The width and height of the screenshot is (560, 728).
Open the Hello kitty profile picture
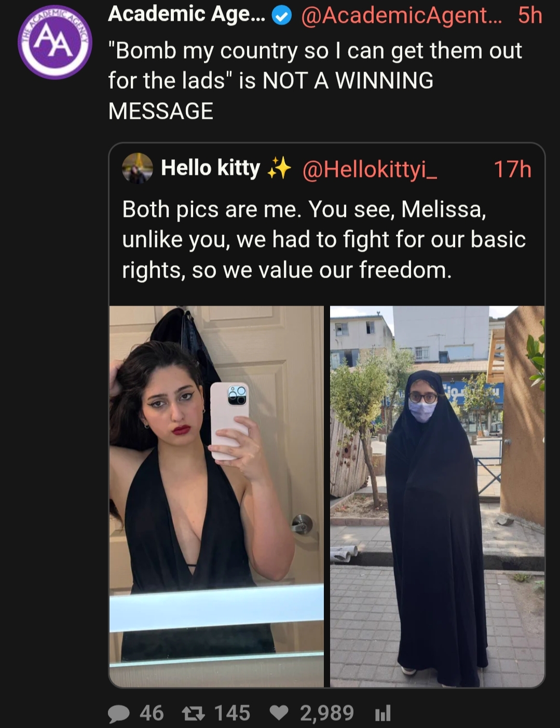click(x=138, y=168)
